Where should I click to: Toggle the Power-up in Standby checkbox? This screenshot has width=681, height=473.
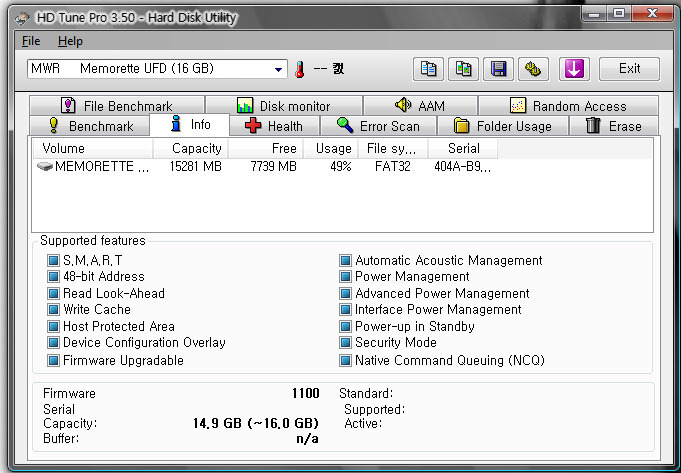point(345,327)
